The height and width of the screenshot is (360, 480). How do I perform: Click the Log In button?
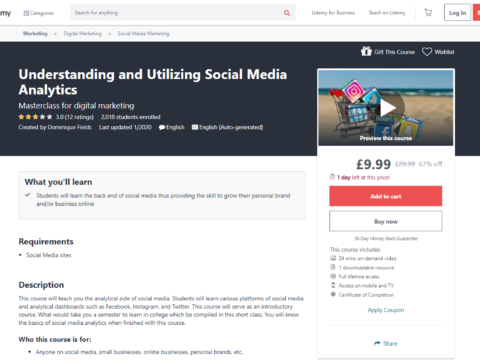[457, 13]
